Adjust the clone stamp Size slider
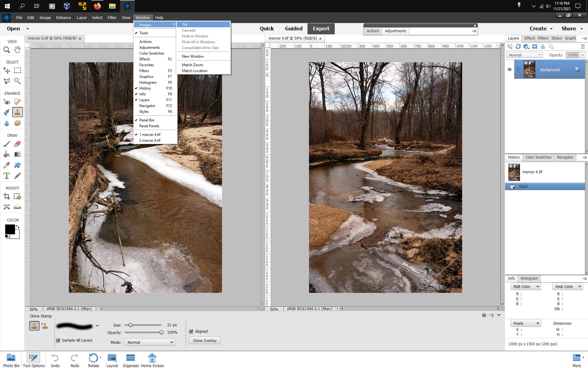 click(131, 325)
